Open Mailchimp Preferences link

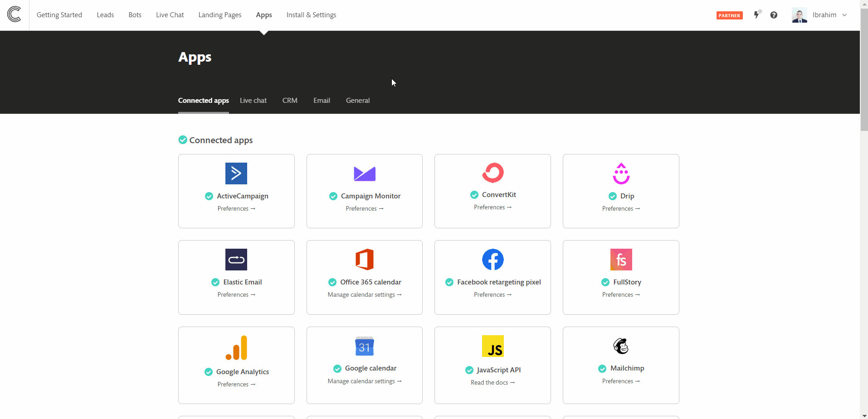[621, 381]
